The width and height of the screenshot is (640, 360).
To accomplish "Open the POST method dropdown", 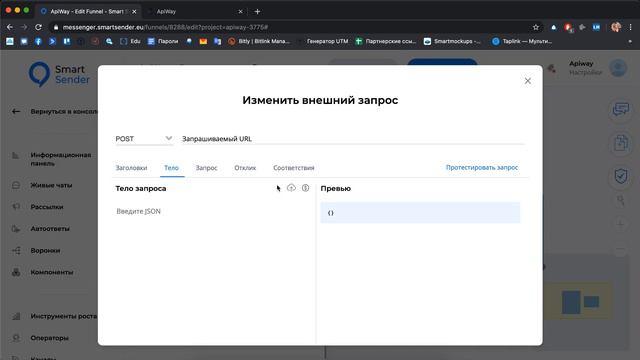I will tap(144, 139).
